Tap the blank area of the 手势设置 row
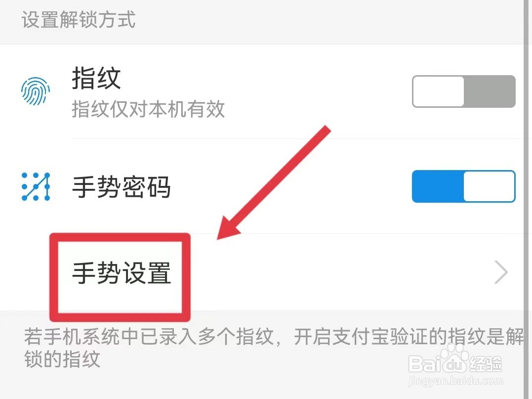The width and height of the screenshot is (532, 399). tap(339, 272)
